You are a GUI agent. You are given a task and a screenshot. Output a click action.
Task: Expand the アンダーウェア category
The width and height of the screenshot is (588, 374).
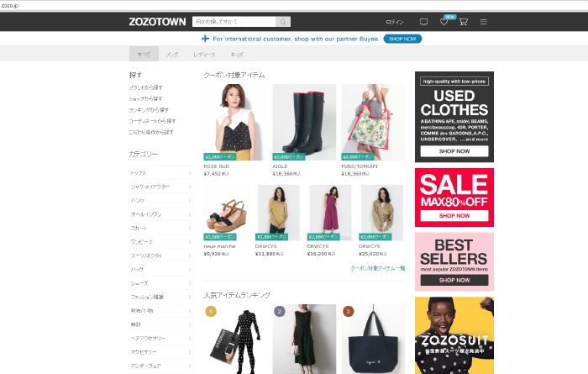[x=161, y=366]
